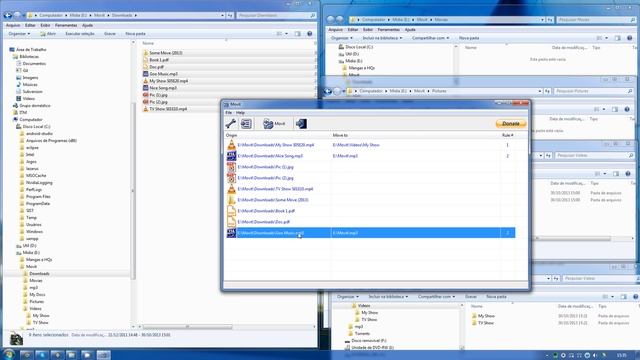
Task: Click the MoveIt toolbar button with the folder icon
Action: pos(274,123)
